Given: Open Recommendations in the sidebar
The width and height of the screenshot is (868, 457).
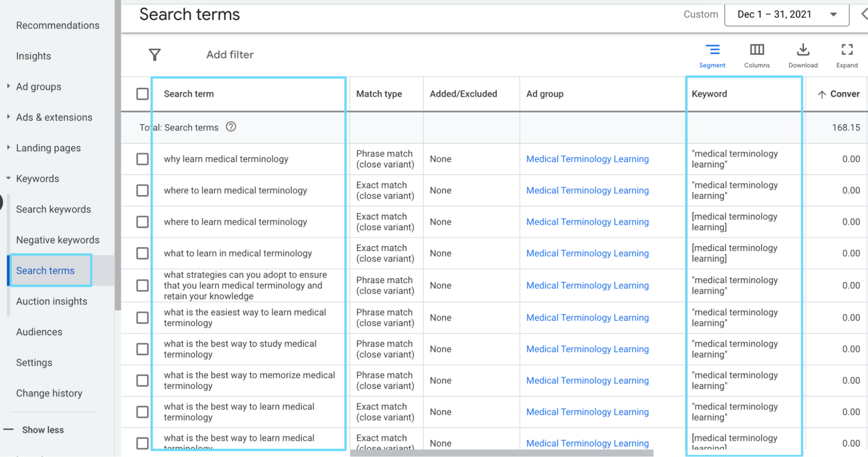Looking at the screenshot, I should pos(58,26).
